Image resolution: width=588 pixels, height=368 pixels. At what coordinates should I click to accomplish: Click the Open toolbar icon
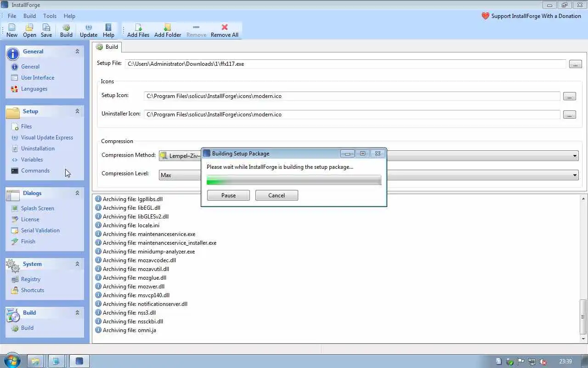click(x=29, y=30)
